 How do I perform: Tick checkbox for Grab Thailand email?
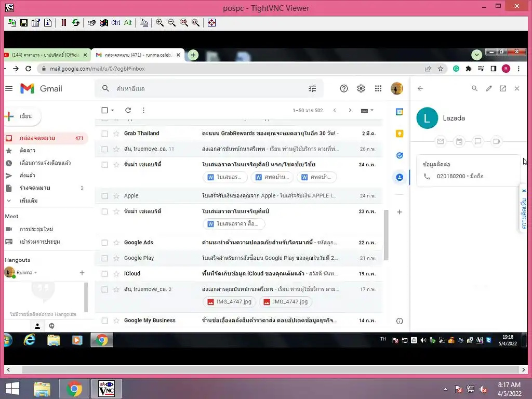tap(105, 134)
